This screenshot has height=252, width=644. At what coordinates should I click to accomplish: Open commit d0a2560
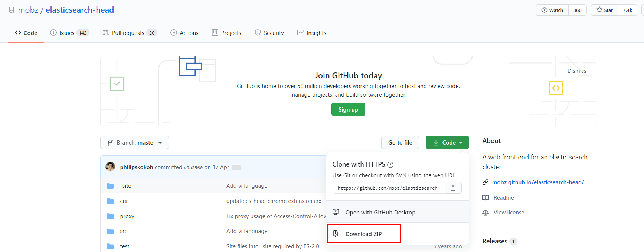[193, 168]
